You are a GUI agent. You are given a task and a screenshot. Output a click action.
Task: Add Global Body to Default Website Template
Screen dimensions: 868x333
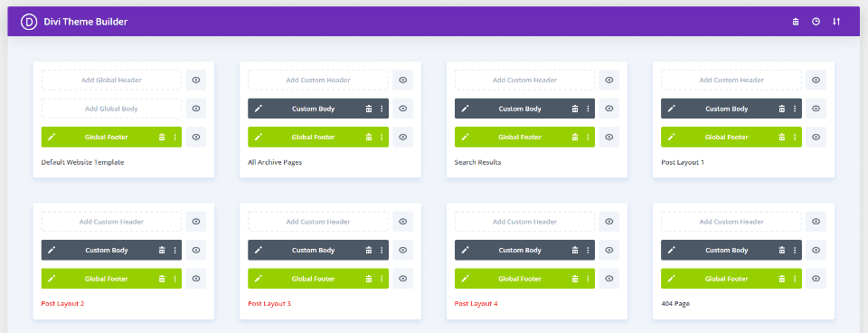tap(111, 109)
